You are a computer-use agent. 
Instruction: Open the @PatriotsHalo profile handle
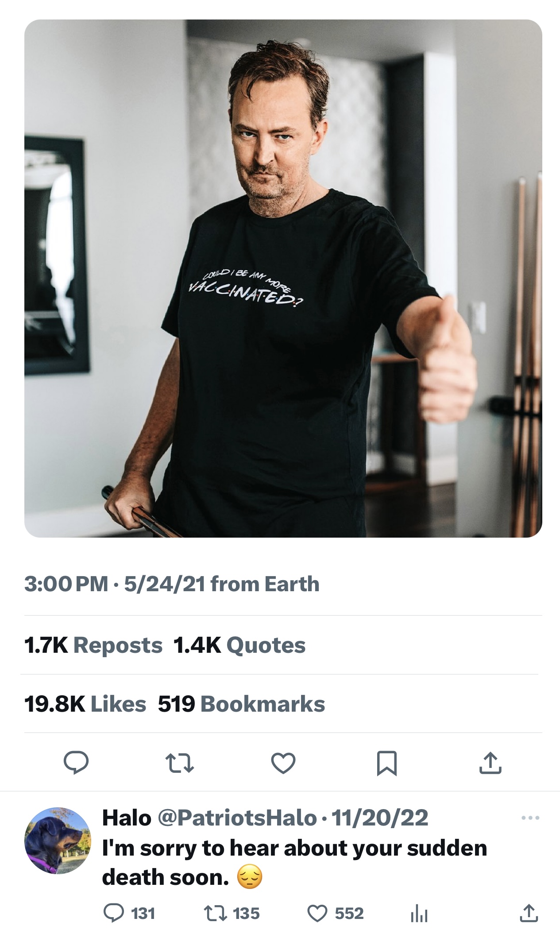click(237, 818)
